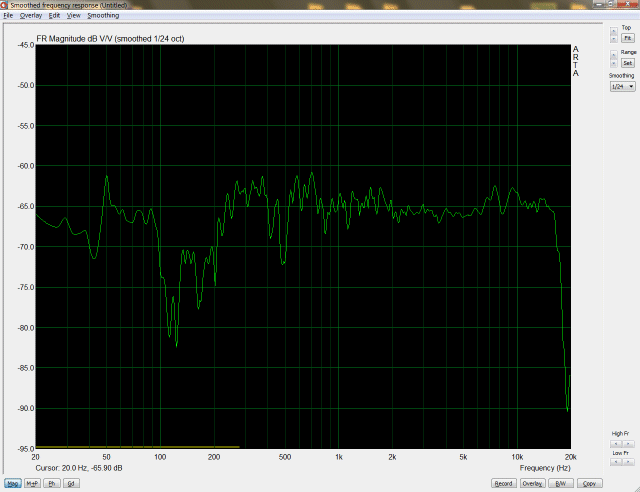Click the ARTA app icon in title bar
Screen dimensions: 640x492
tap(4, 5)
